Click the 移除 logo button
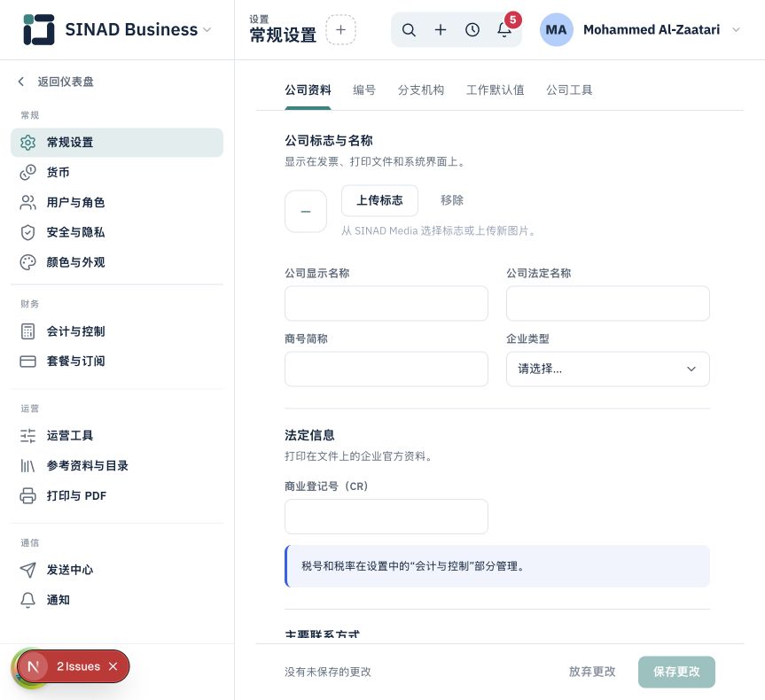This screenshot has width=765, height=700. (452, 200)
